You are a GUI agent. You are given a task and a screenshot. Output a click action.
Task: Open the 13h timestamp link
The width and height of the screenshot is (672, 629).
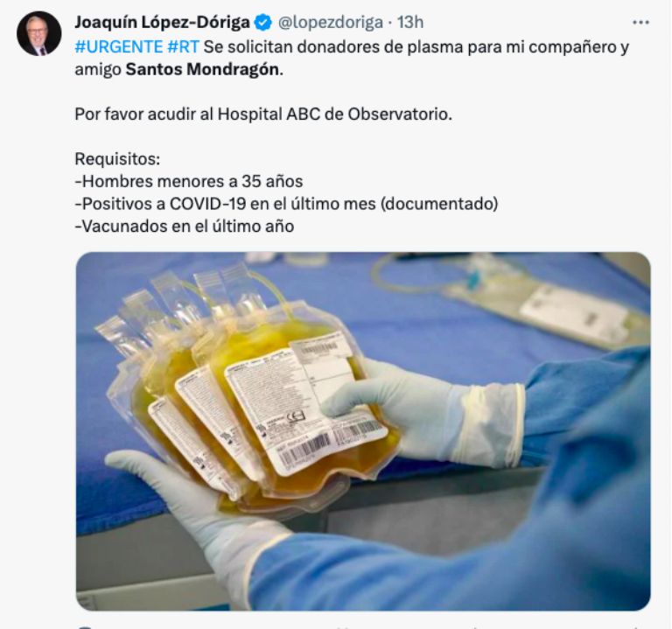point(410,22)
